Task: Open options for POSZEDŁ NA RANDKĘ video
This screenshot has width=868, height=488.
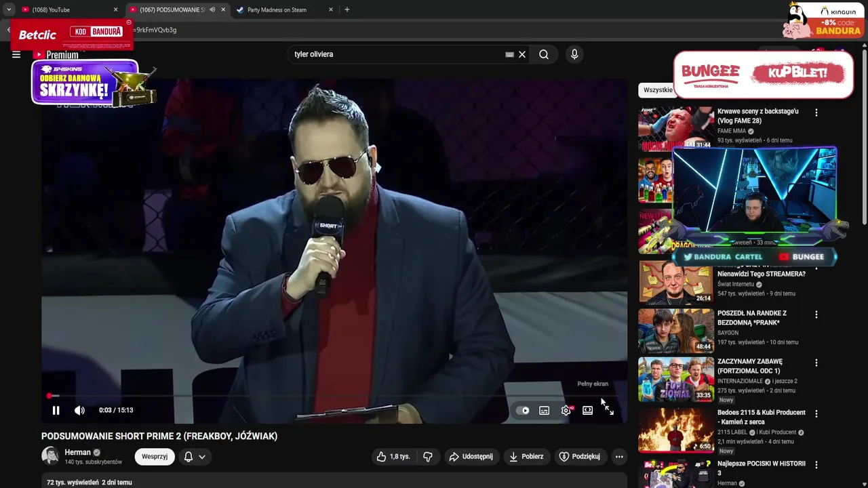Action: pyautogui.click(x=816, y=314)
